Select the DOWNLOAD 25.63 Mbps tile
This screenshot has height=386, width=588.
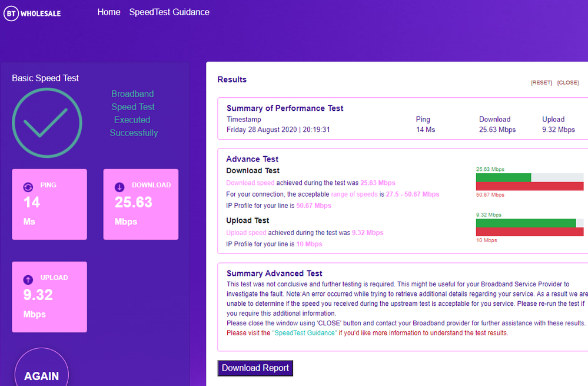click(x=141, y=204)
